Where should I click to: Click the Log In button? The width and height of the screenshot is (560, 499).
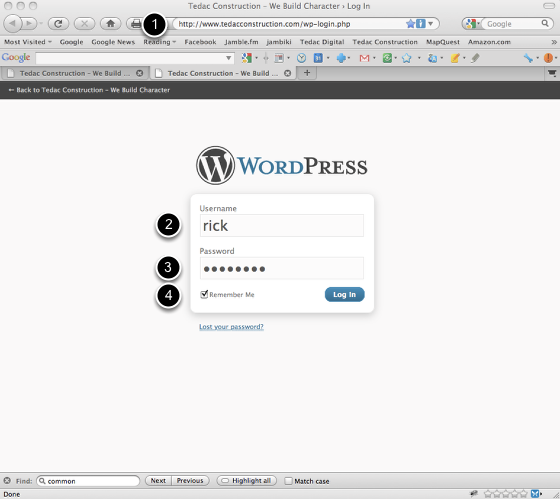point(344,294)
